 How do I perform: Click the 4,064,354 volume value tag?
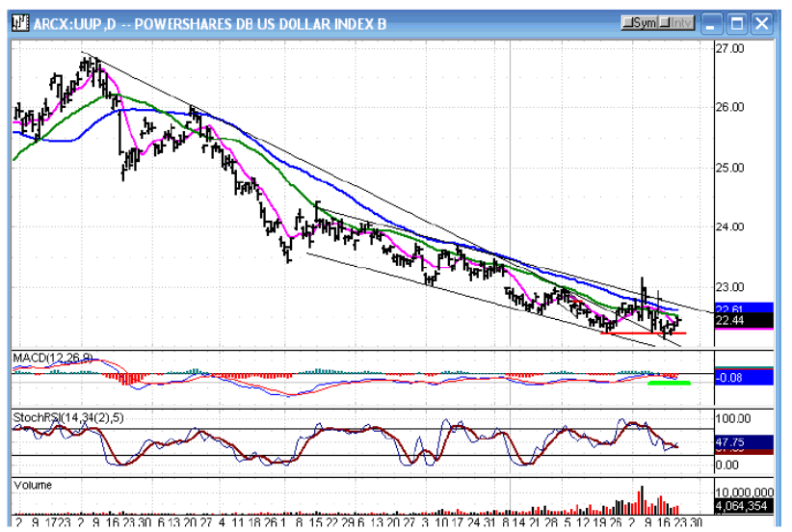pos(744,506)
